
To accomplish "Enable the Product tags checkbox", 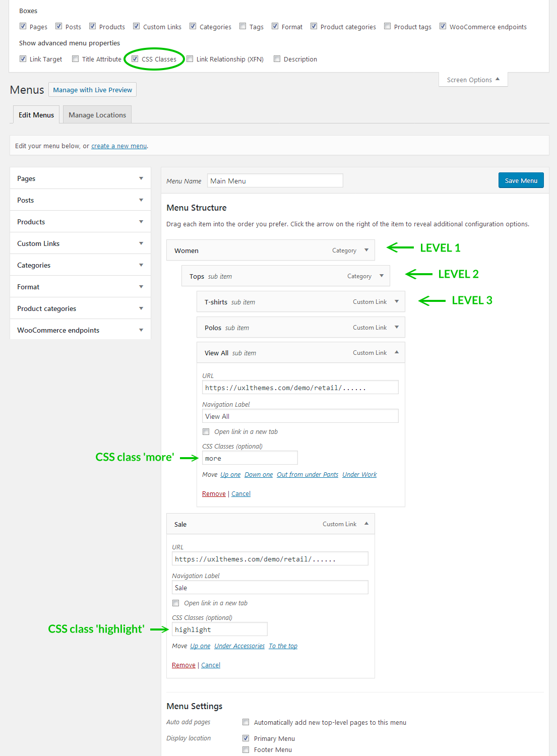I will click(387, 26).
